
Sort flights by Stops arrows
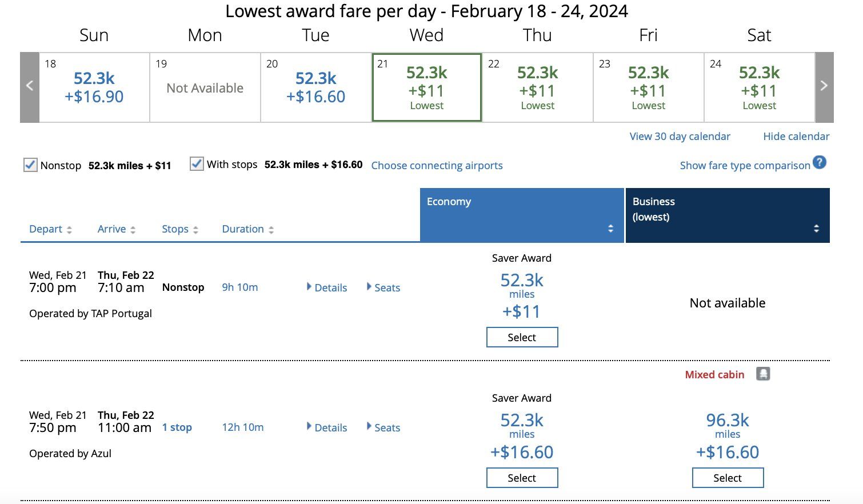tap(195, 230)
